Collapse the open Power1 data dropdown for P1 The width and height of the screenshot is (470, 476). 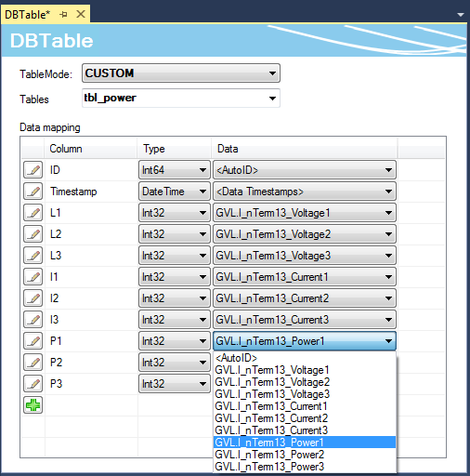click(305, 341)
